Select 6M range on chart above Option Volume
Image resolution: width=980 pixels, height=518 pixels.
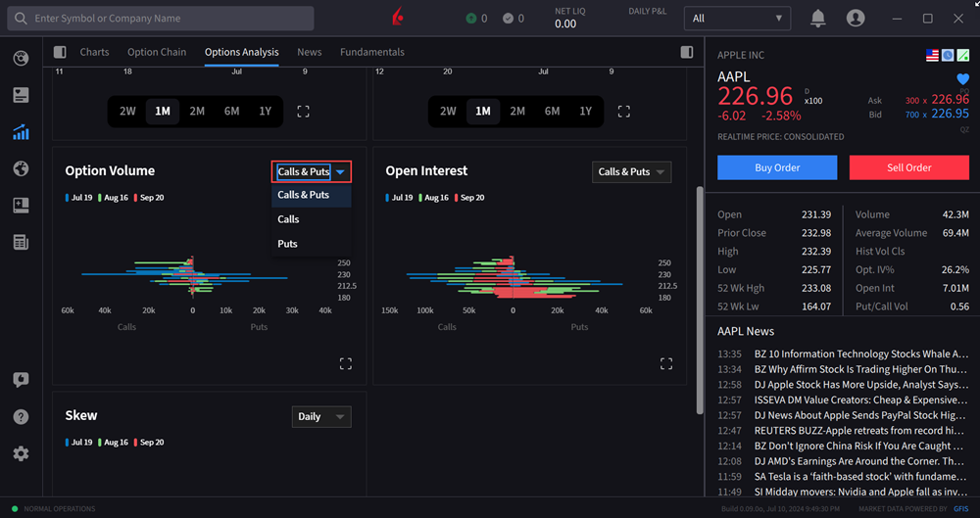232,112
